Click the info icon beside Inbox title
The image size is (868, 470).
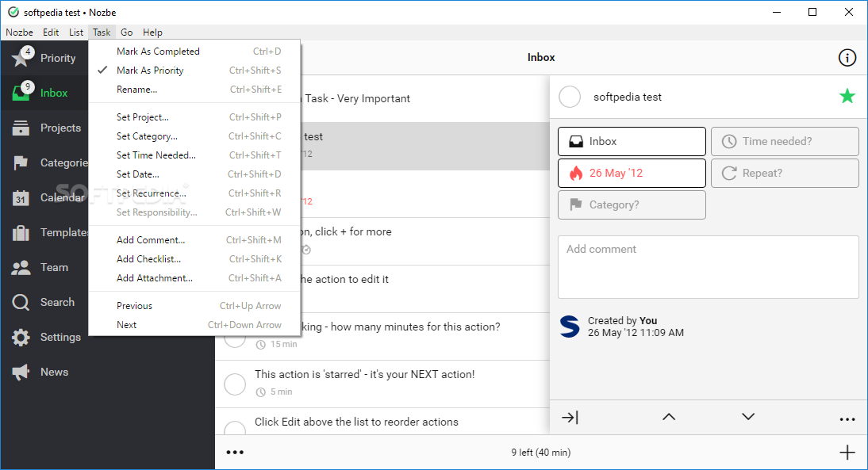coord(847,58)
